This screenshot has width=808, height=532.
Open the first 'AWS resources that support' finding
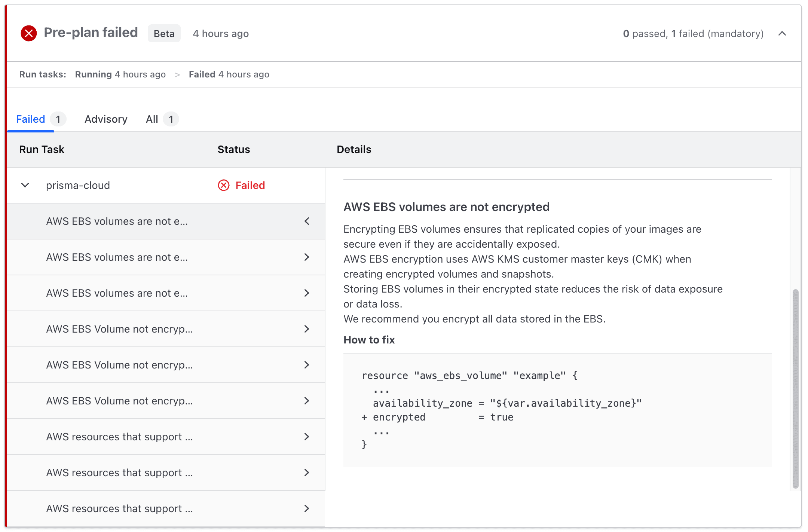pos(307,437)
